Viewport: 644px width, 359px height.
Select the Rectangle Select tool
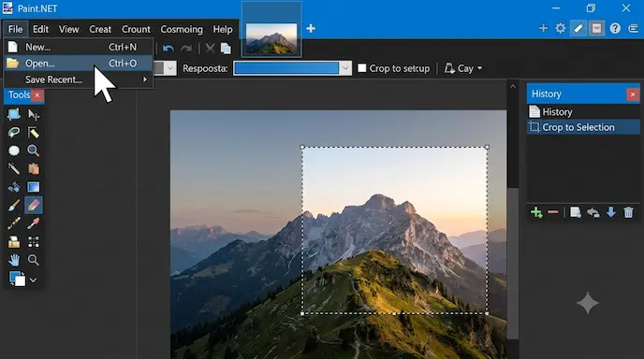point(13,114)
